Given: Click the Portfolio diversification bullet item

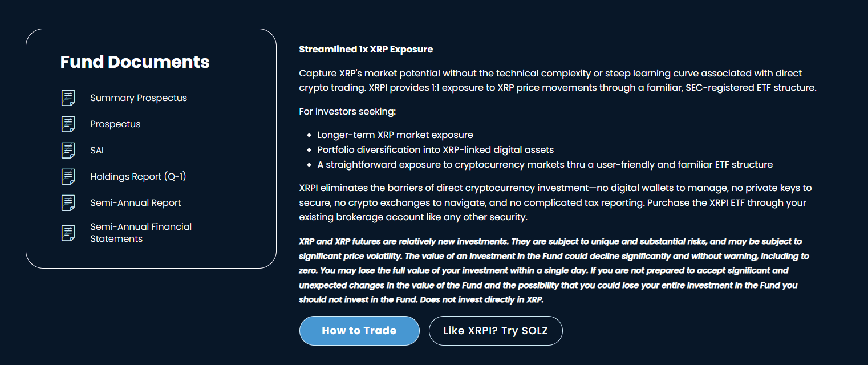Looking at the screenshot, I should click(436, 149).
